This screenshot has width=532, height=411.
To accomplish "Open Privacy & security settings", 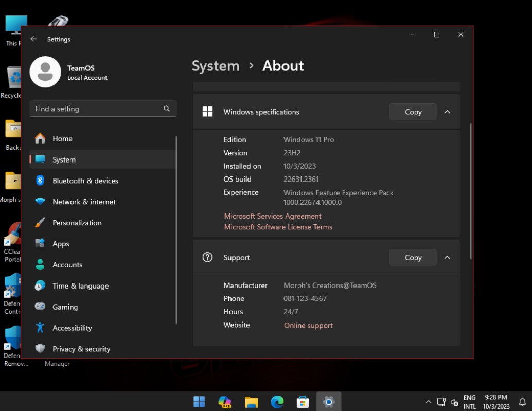I will click(x=102, y=349).
